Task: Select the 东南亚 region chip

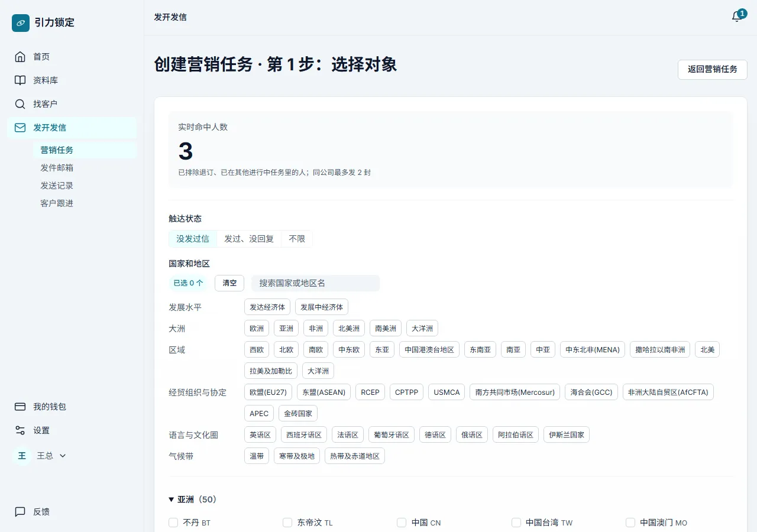Action: click(480, 350)
